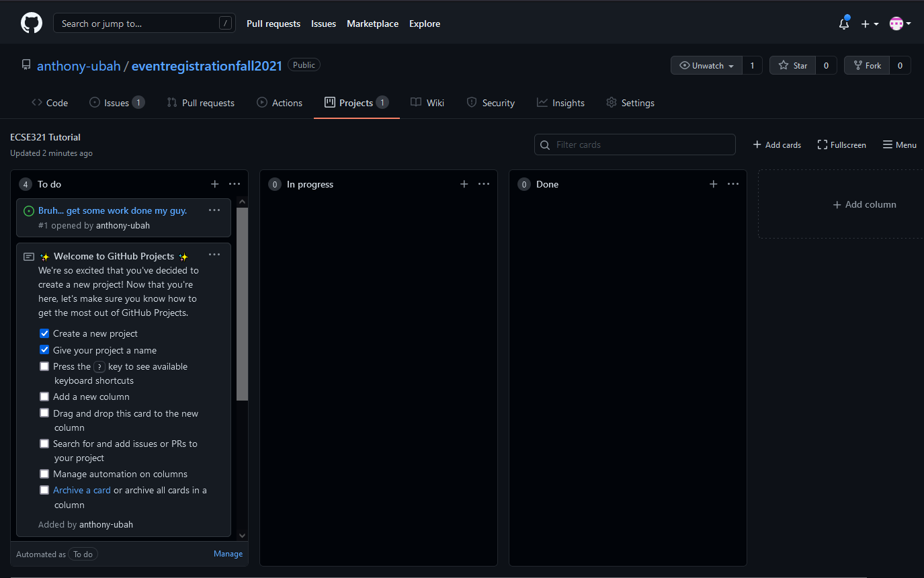Screen dimensions: 924x578
Task: Switch to the Issues repository tab
Action: point(116,103)
